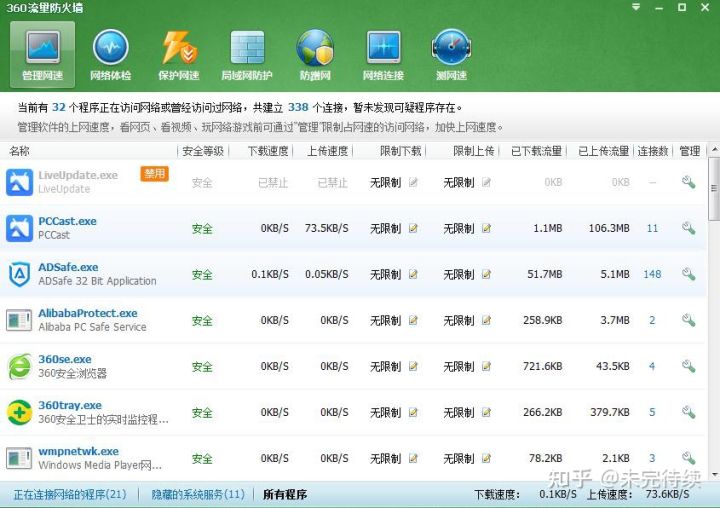Viewport: 720px width, 508px height.
Task: Click the wrench manage icon for PCCast.exe
Action: click(x=688, y=228)
